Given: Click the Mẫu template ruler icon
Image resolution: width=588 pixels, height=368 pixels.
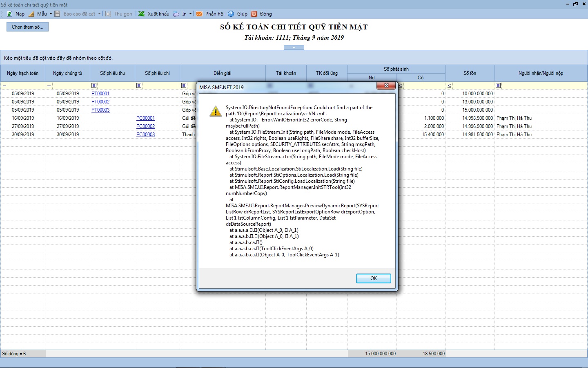Looking at the screenshot, I should pyautogui.click(x=31, y=14).
